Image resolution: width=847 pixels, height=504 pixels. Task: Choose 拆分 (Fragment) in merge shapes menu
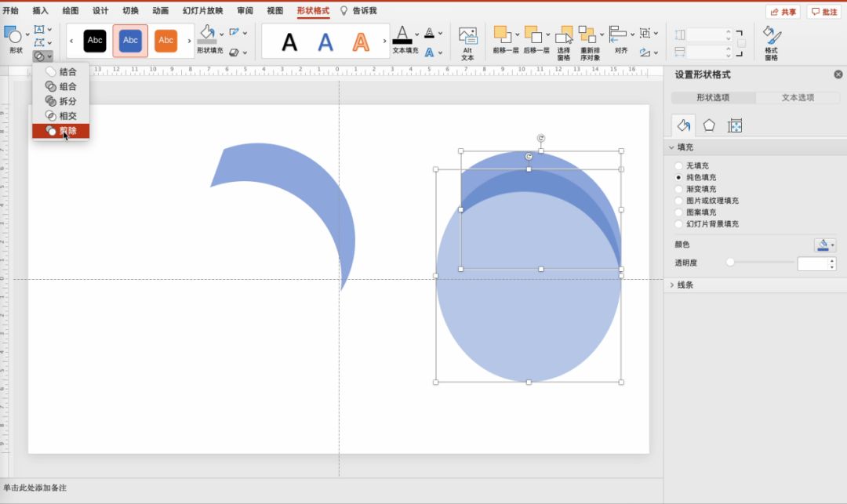(x=61, y=101)
